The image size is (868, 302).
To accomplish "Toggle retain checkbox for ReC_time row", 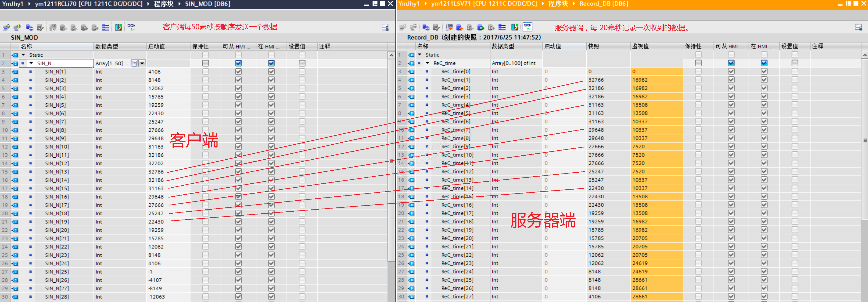I will (x=698, y=63).
